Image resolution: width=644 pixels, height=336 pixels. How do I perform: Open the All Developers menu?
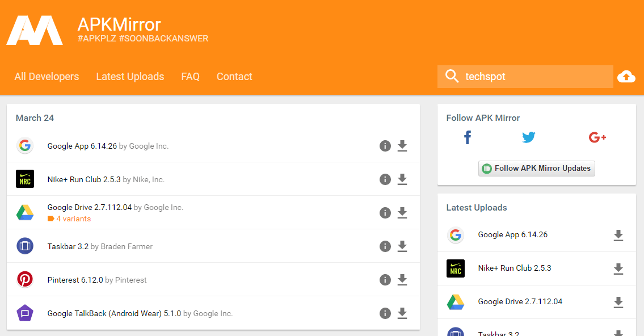[x=47, y=77]
